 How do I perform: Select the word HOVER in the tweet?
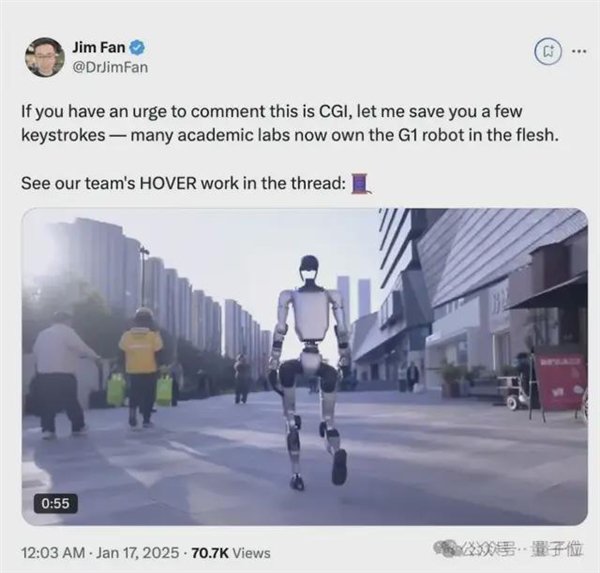pyautogui.click(x=168, y=183)
